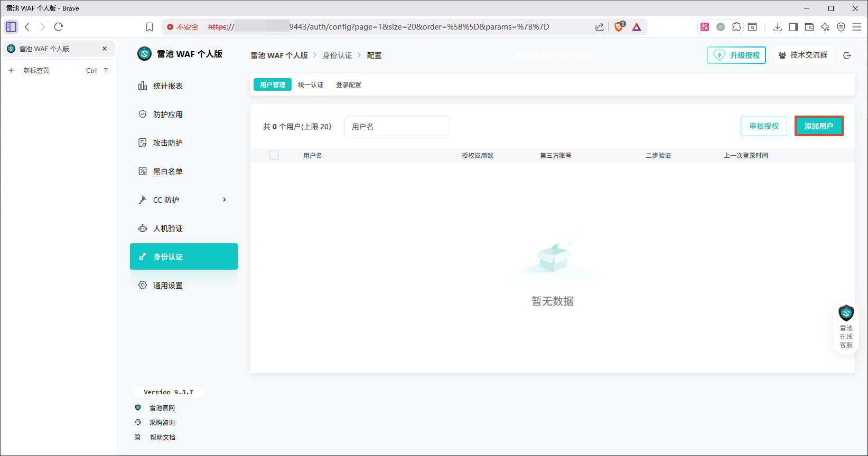The width and height of the screenshot is (868, 456).
Task: Open the share icon in the address bar
Action: pyautogui.click(x=599, y=27)
